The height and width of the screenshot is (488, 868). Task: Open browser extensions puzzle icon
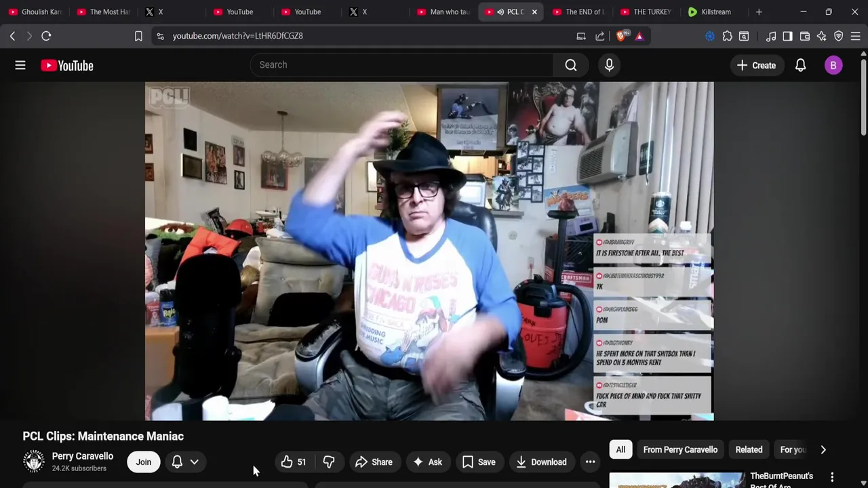coord(727,36)
